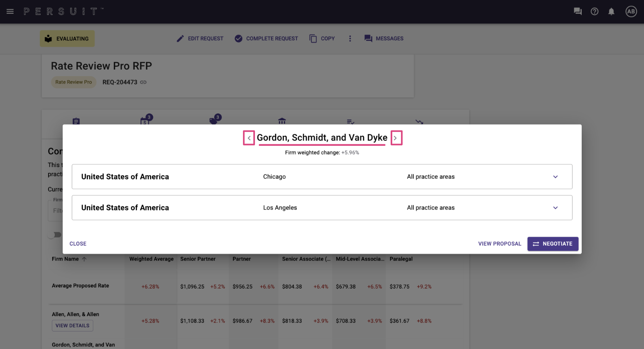
Task: Copy link icon next to REQ-204473
Action: coord(143,82)
